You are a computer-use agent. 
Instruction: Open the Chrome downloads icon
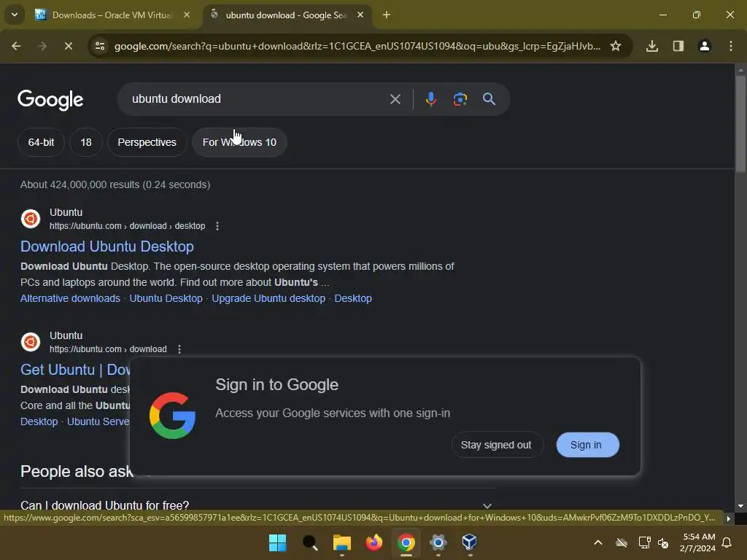click(x=652, y=46)
